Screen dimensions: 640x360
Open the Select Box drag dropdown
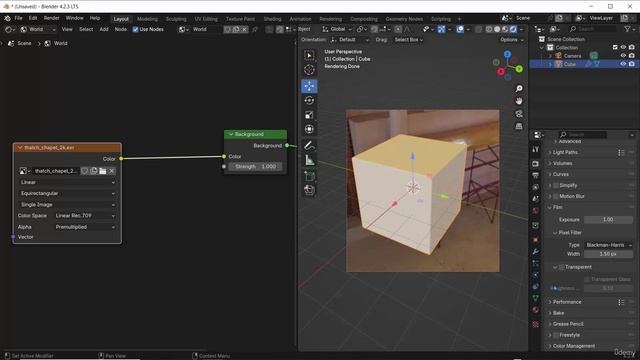[x=409, y=40]
